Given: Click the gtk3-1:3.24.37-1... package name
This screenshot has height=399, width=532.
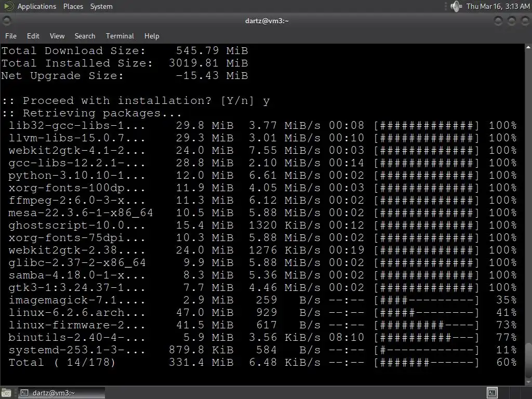Looking at the screenshot, I should click(77, 288).
